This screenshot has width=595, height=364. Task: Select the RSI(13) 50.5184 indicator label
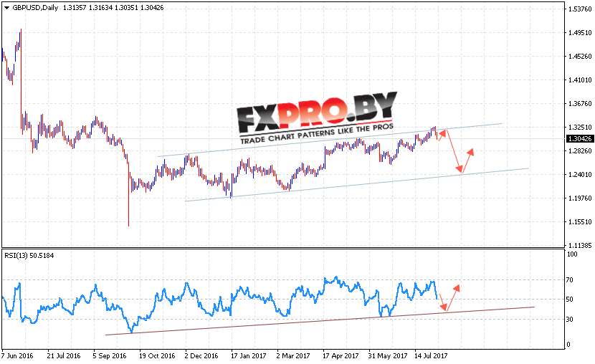point(29,256)
